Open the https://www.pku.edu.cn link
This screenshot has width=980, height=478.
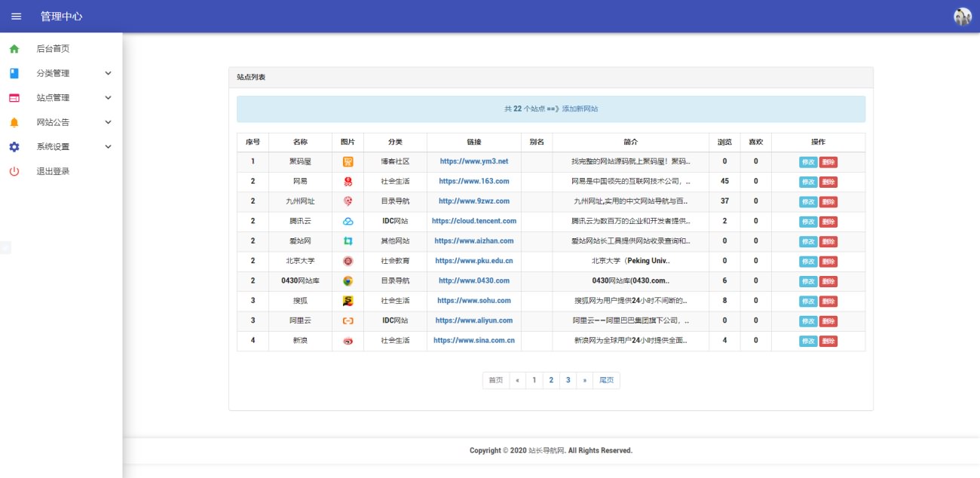(473, 261)
